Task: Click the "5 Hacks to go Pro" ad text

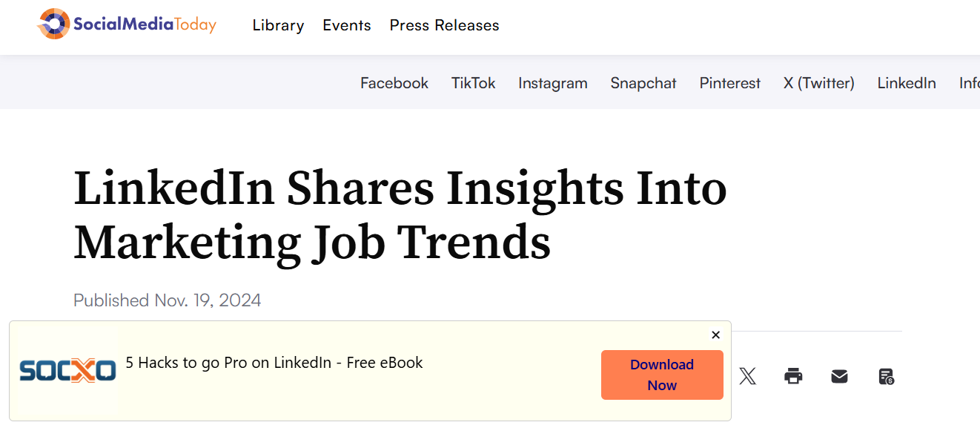Action: [274, 363]
